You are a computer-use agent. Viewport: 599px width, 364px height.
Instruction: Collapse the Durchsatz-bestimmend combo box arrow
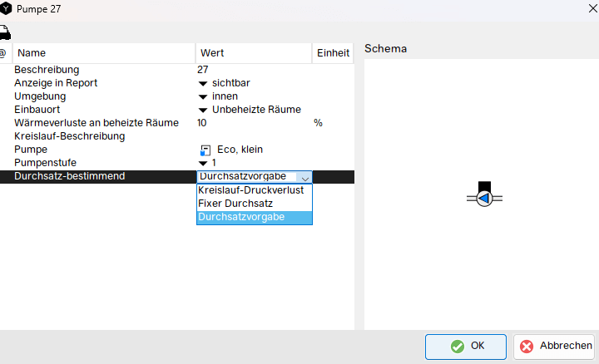304,177
